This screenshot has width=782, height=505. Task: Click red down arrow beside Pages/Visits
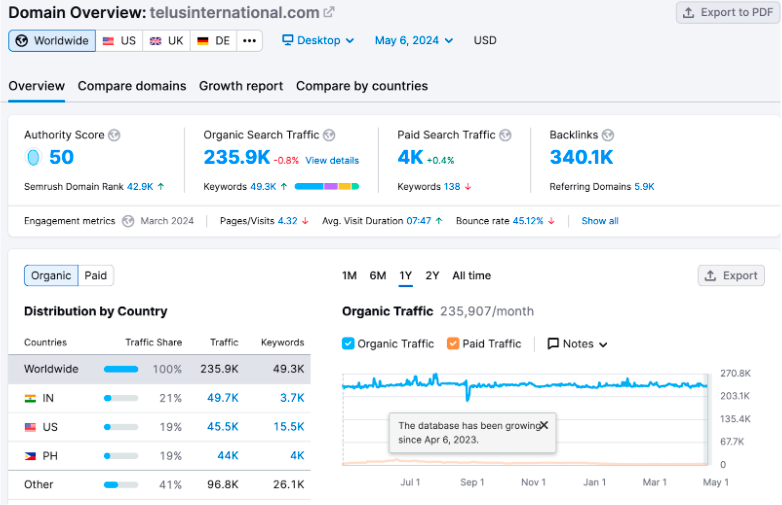305,221
